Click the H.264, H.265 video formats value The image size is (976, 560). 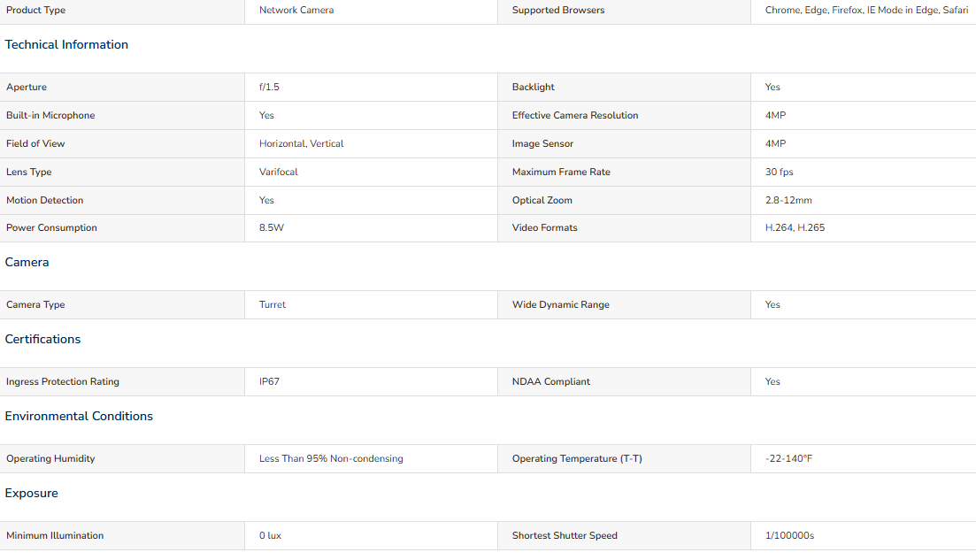point(795,227)
